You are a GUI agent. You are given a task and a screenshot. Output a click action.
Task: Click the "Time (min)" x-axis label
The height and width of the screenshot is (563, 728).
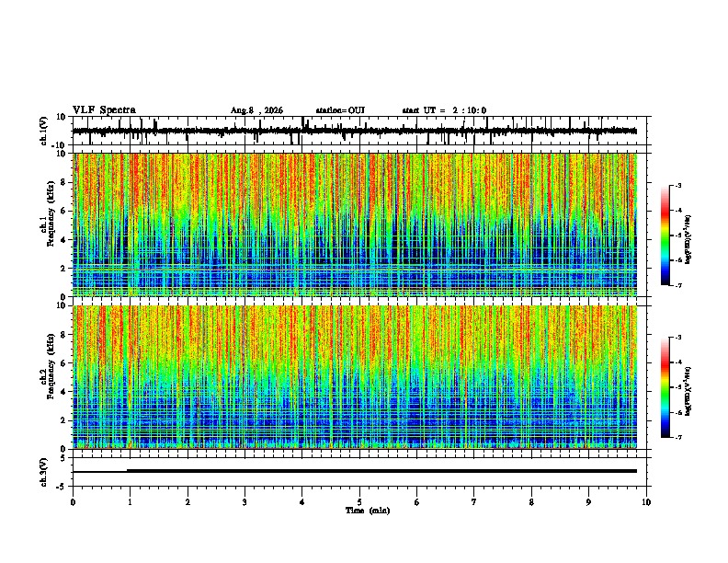[x=368, y=511]
